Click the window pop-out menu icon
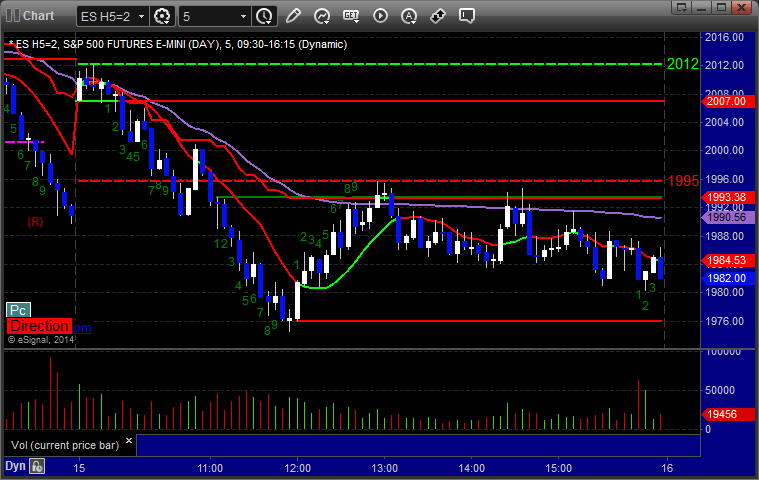 click(x=682, y=7)
